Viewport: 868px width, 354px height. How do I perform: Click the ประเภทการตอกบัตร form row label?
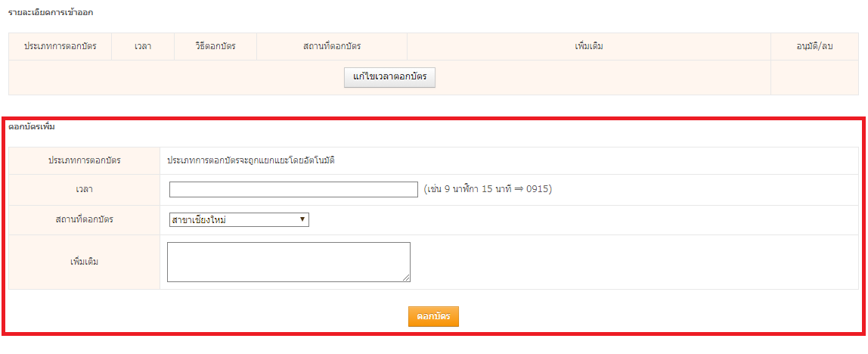point(85,160)
